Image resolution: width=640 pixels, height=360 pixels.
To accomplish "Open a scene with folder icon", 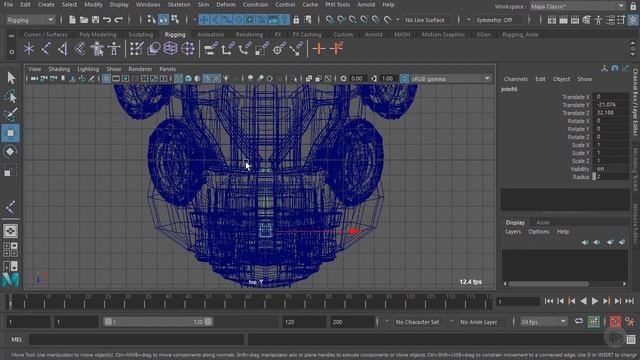I will click(x=84, y=20).
